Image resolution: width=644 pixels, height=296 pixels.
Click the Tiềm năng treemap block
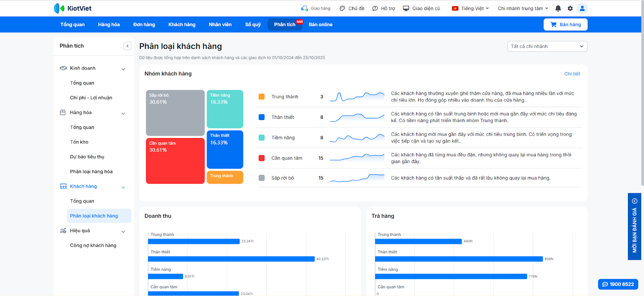(x=225, y=109)
